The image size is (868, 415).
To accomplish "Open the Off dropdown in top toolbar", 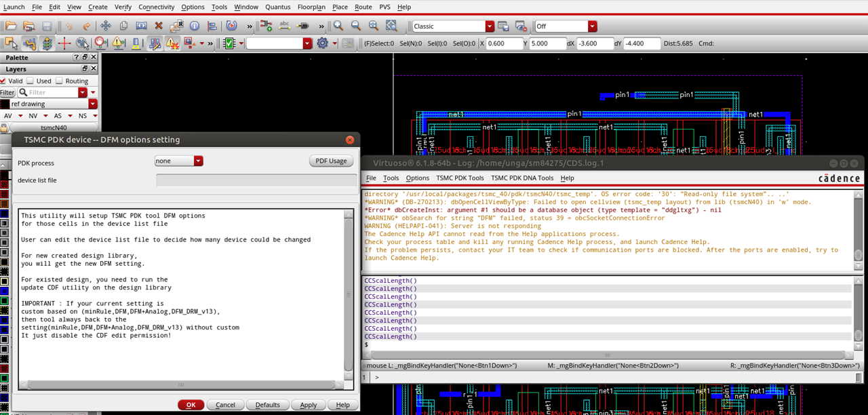I will pyautogui.click(x=593, y=26).
